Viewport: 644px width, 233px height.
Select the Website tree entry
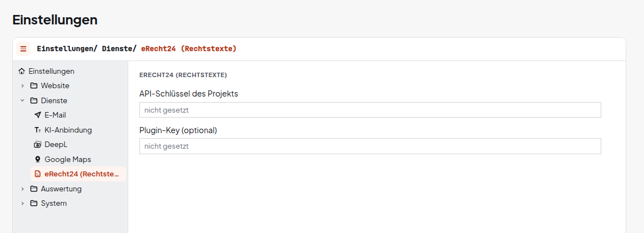(55, 86)
